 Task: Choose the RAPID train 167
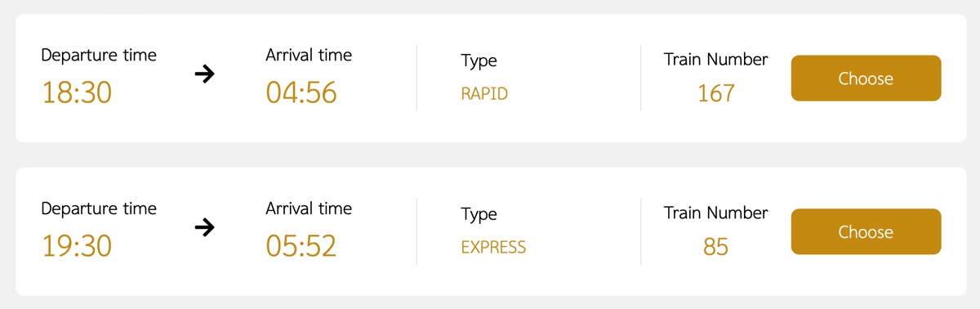[x=866, y=78]
